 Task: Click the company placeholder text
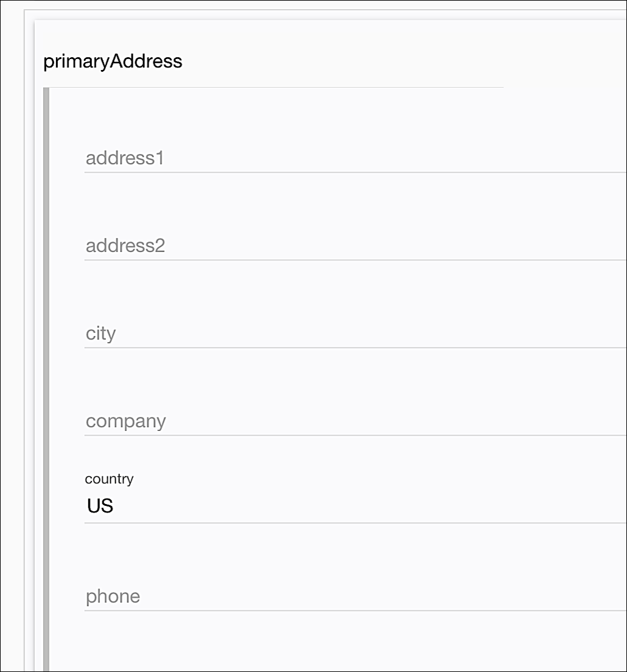126,422
